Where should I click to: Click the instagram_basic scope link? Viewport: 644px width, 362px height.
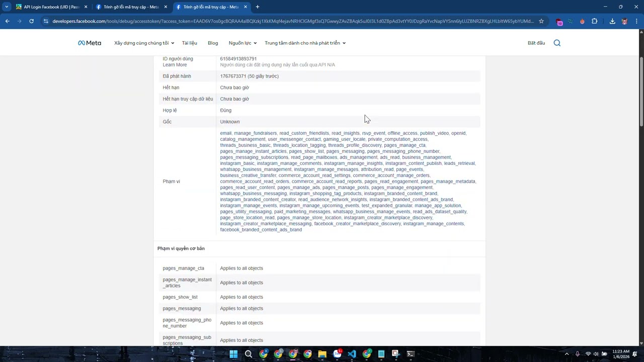coord(237,163)
